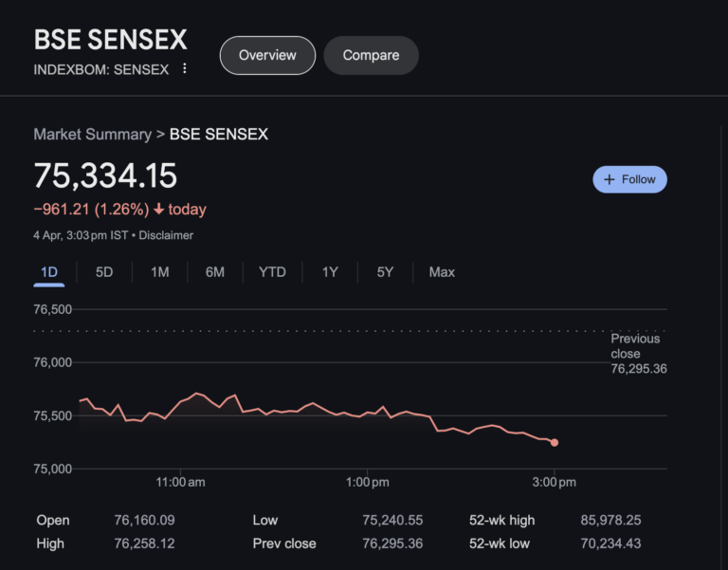Follow the BSE SENSEX index

click(629, 179)
